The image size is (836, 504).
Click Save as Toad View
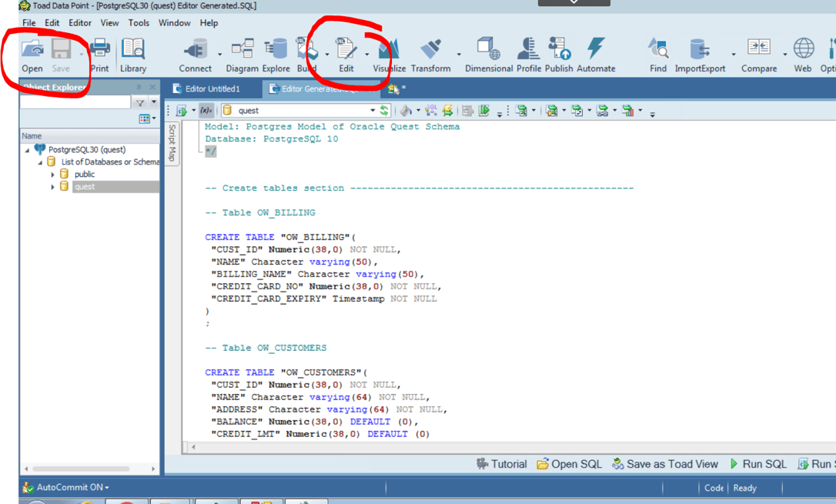pos(665,464)
